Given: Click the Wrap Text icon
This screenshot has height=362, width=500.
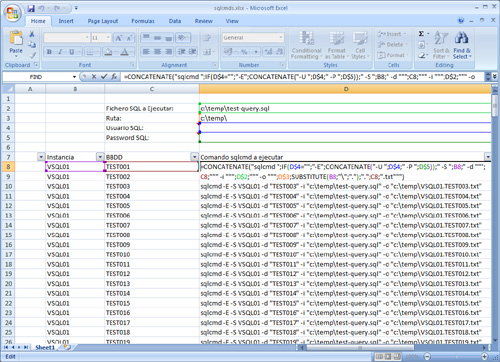Looking at the screenshot, I should 207,38.
